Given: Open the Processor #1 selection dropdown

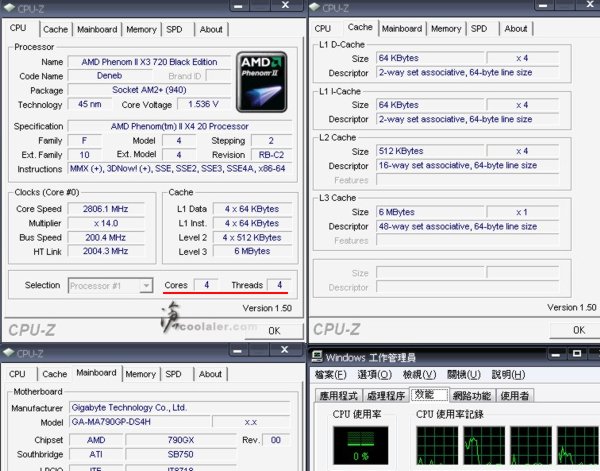Looking at the screenshot, I should (x=111, y=285).
